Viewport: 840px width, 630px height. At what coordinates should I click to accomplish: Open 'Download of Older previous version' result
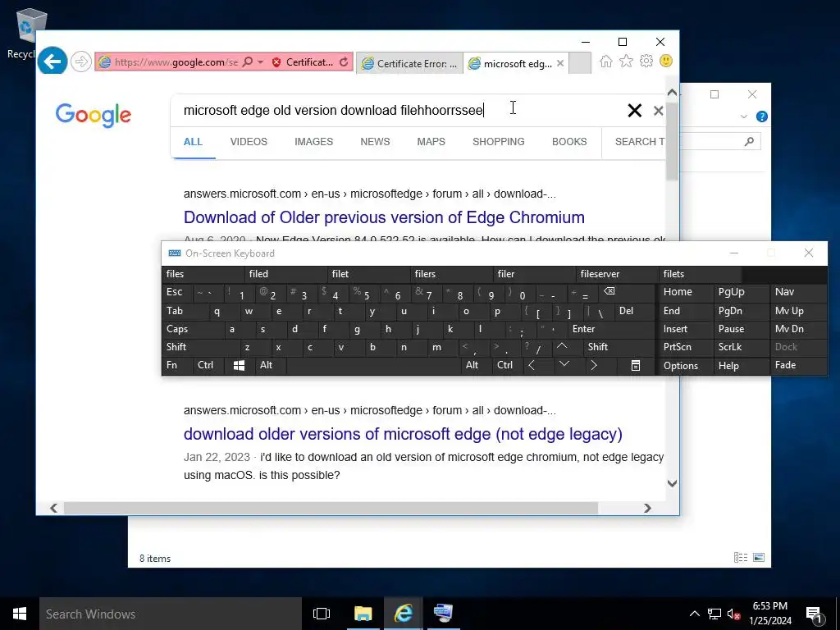coord(384,217)
